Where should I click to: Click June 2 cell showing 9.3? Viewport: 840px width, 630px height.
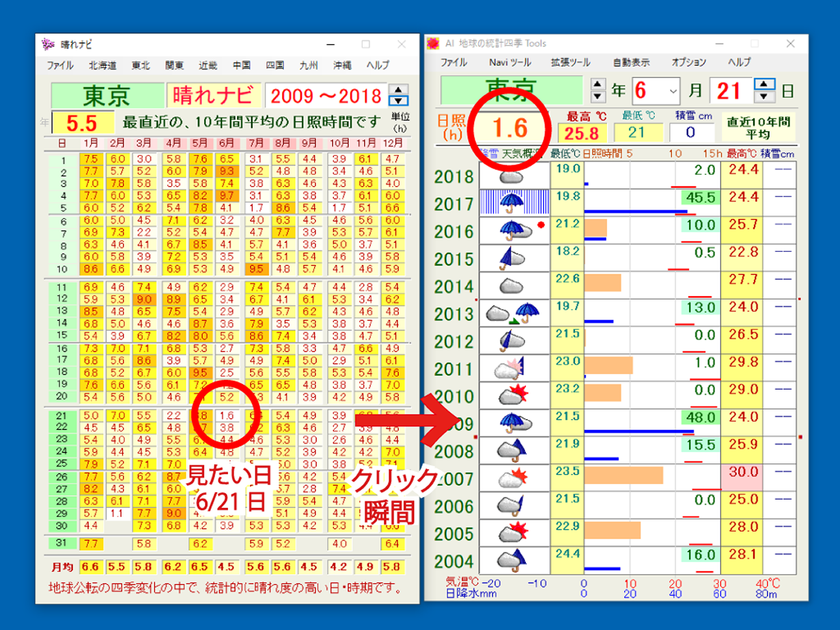point(227,171)
